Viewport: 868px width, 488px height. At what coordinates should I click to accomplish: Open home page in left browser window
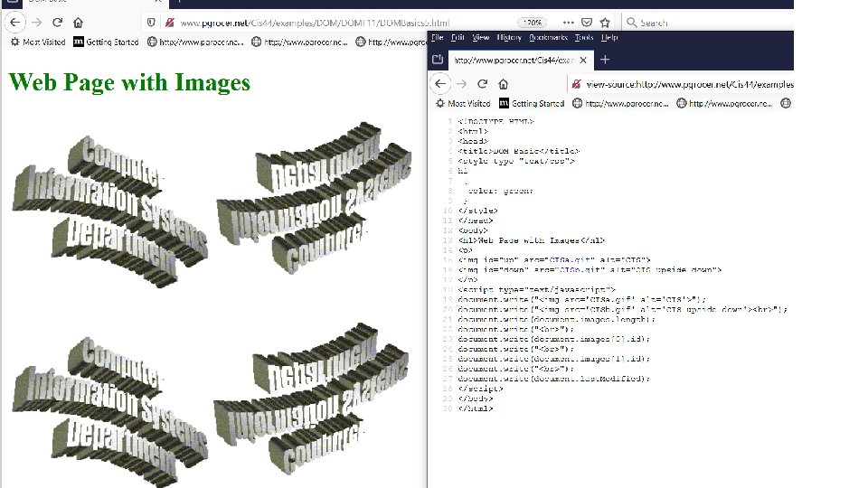tap(78, 23)
